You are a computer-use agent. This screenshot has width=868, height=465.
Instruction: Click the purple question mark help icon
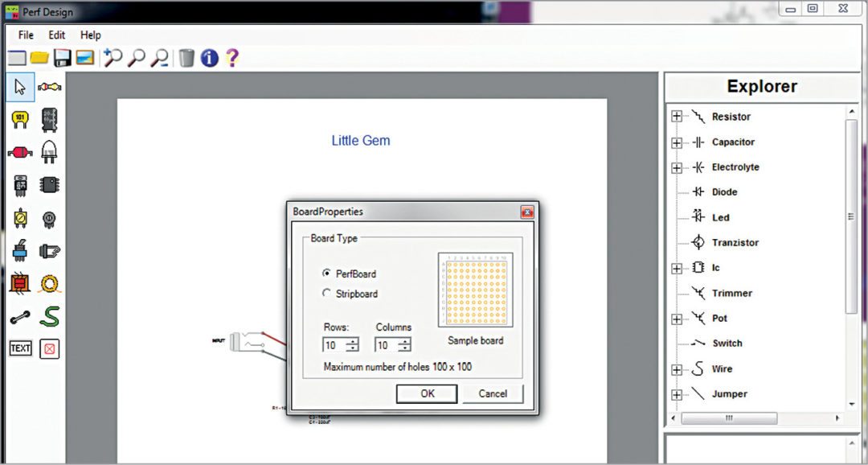(x=232, y=58)
